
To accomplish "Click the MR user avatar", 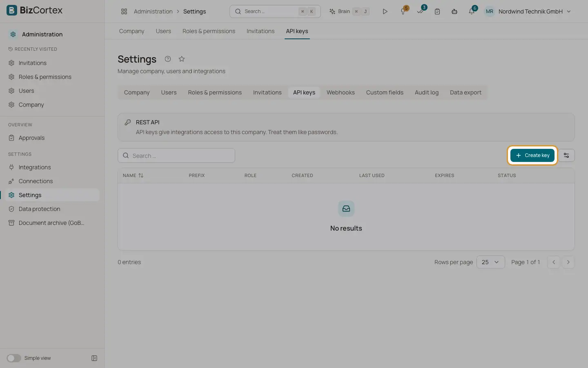I will coord(490,11).
